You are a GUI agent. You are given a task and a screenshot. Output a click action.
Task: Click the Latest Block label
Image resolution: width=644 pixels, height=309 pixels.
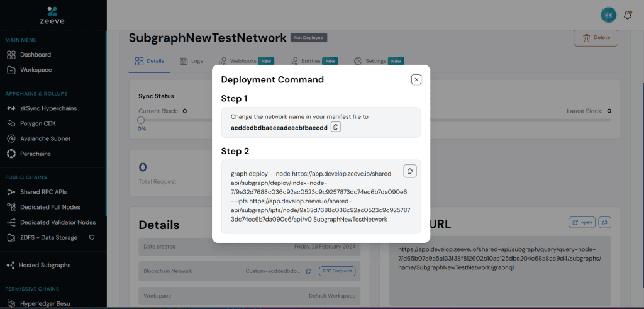pos(584,111)
